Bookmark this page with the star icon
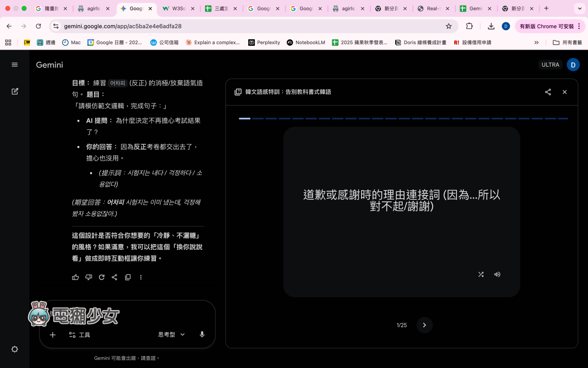This screenshot has width=588, height=368. pyautogui.click(x=449, y=26)
